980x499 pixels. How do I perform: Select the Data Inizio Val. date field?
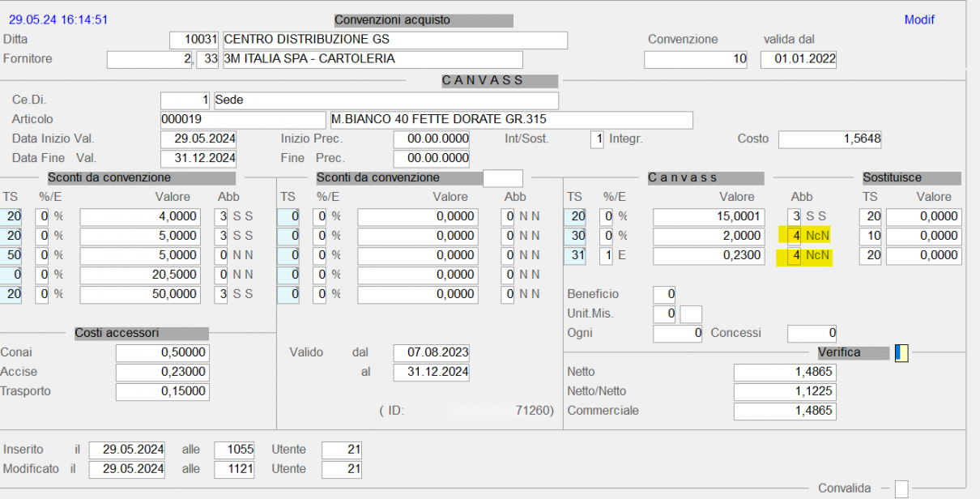click(x=198, y=139)
